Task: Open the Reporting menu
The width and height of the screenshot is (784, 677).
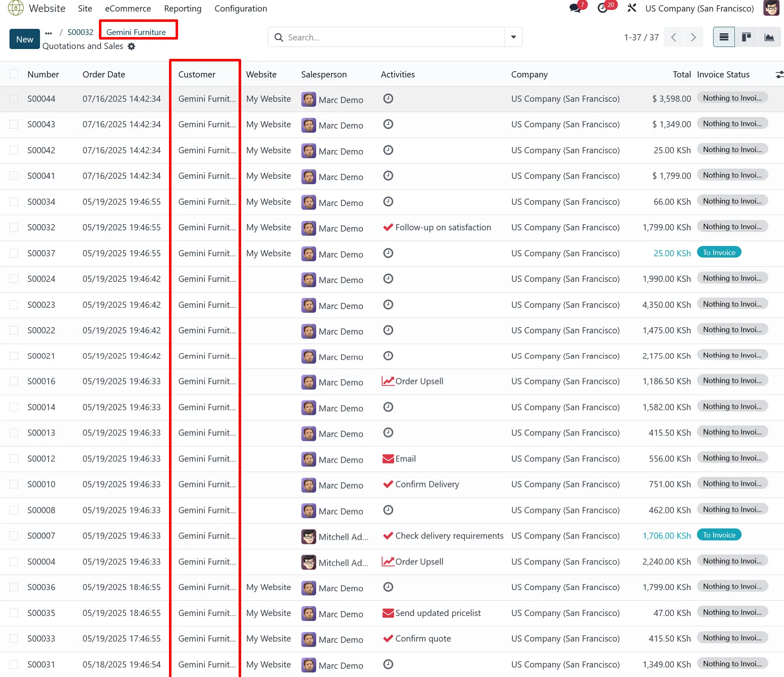Action: pyautogui.click(x=183, y=9)
